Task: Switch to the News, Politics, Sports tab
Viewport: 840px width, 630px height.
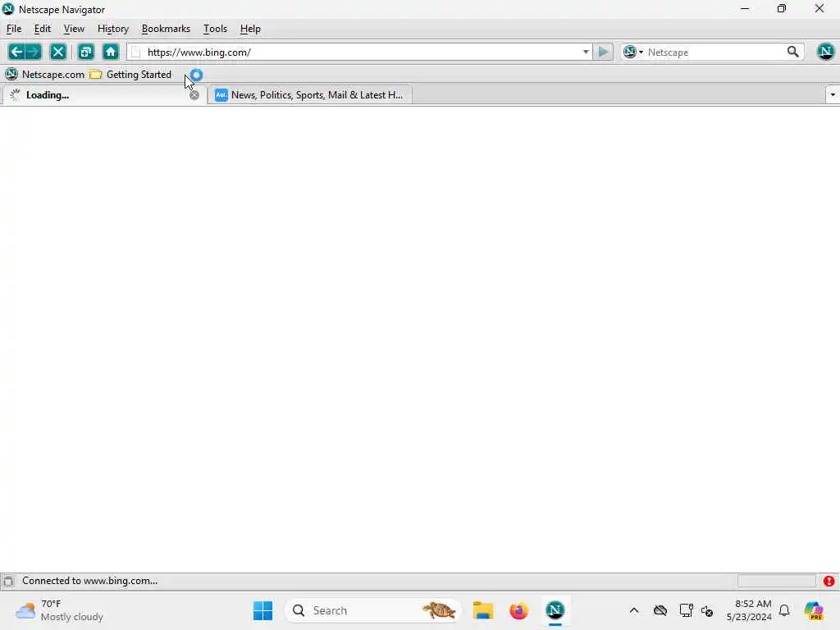Action: pos(309,95)
